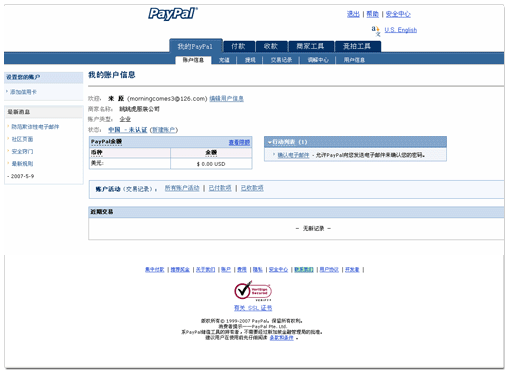
Task: Switch language to U.S. English
Action: (x=401, y=30)
